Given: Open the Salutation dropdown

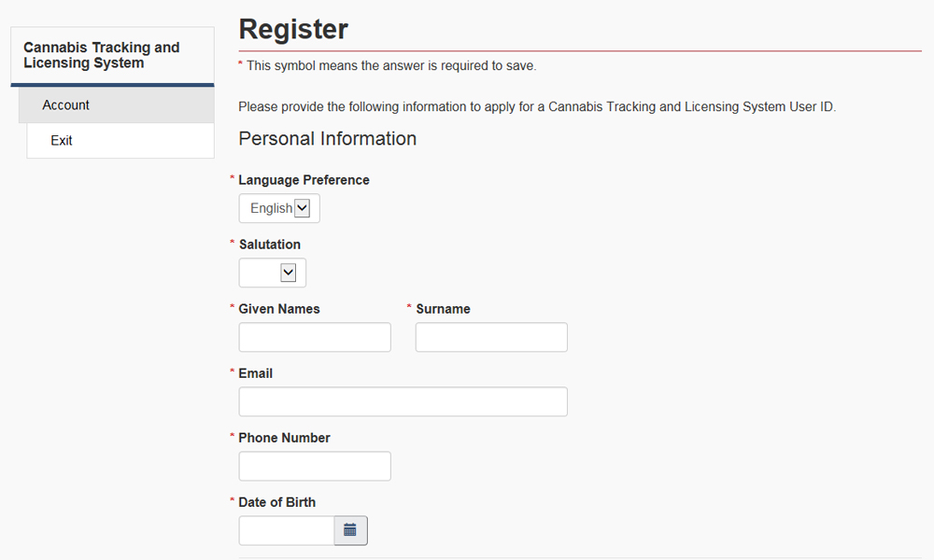Looking at the screenshot, I should pyautogui.click(x=273, y=273).
